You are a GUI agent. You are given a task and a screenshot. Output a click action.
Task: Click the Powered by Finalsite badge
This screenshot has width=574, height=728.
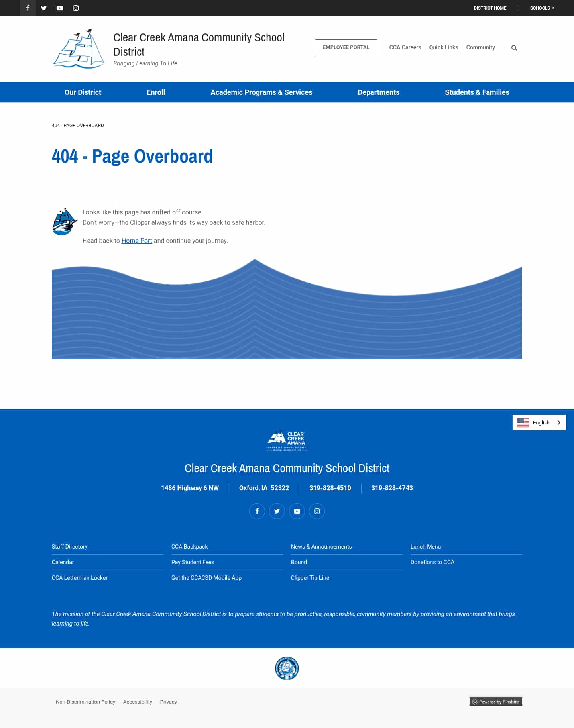coord(496,702)
